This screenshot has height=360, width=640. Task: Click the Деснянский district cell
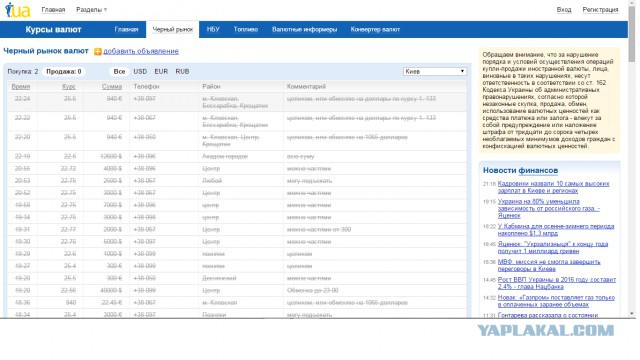(x=219, y=278)
